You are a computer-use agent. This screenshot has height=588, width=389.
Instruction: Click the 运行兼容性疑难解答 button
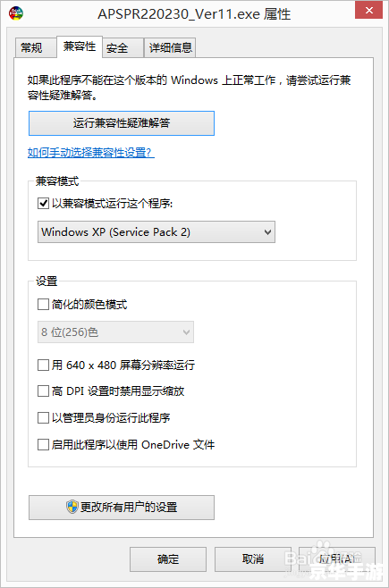[122, 123]
